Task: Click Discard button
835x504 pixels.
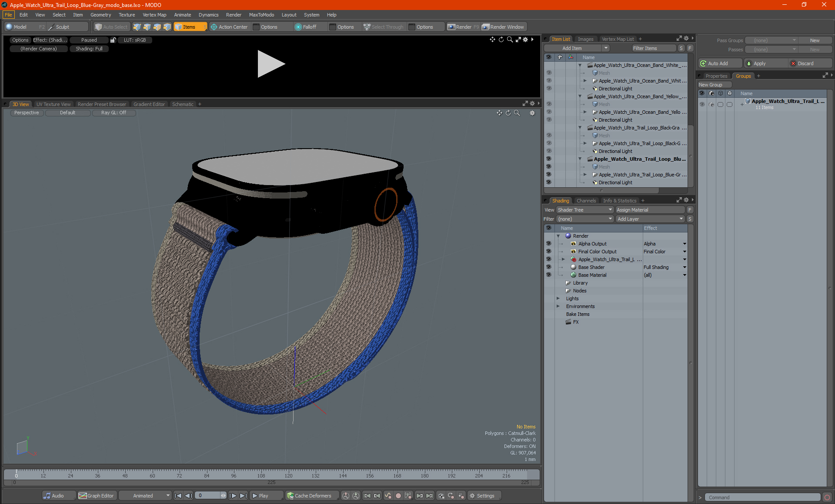Action: (810, 63)
